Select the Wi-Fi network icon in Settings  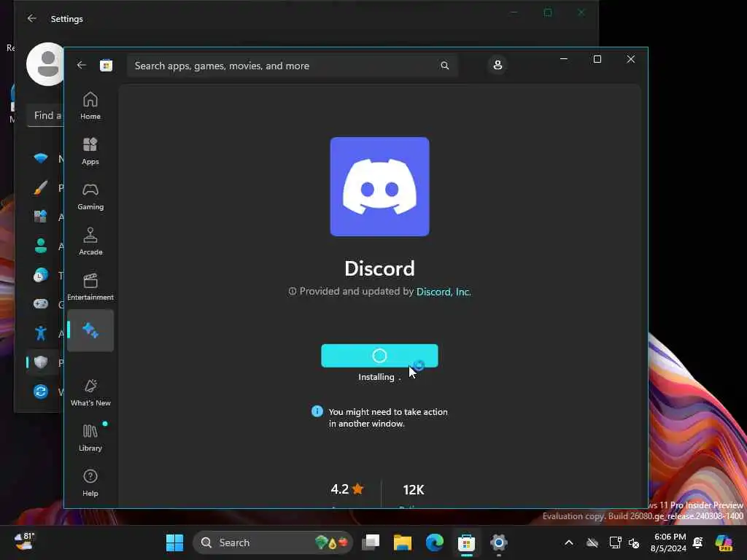click(x=41, y=158)
